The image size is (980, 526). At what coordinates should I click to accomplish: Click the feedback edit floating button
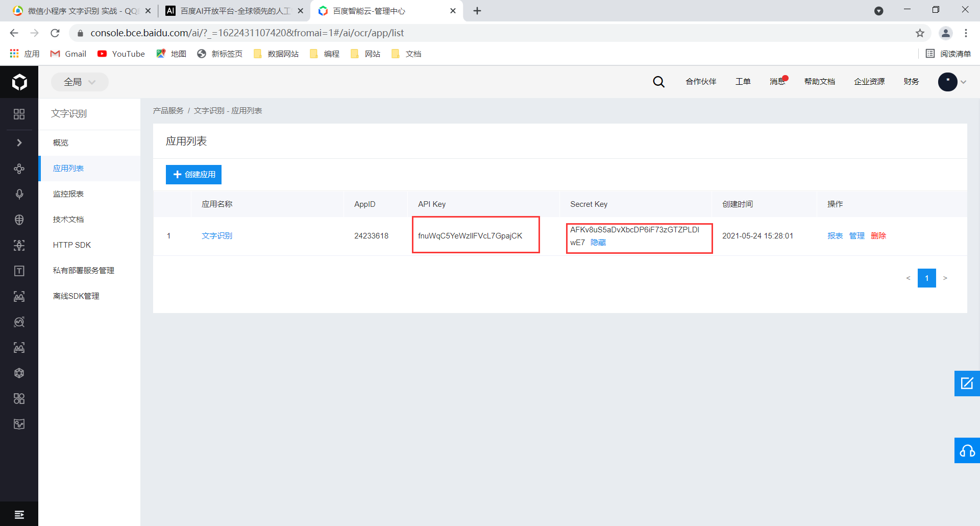[967, 384]
